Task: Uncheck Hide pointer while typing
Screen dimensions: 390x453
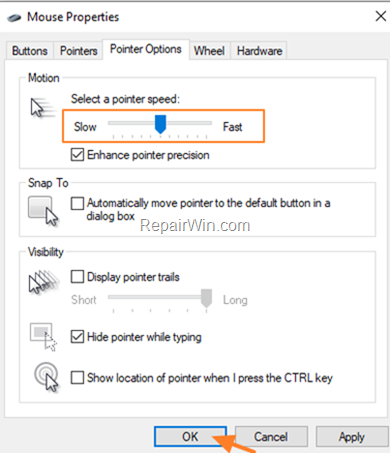Action: tap(77, 337)
